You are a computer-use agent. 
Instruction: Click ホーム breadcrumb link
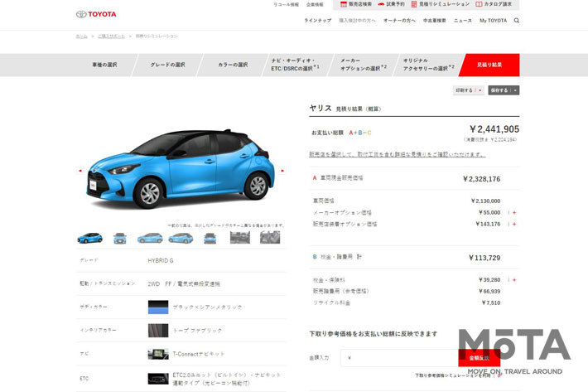click(x=81, y=36)
